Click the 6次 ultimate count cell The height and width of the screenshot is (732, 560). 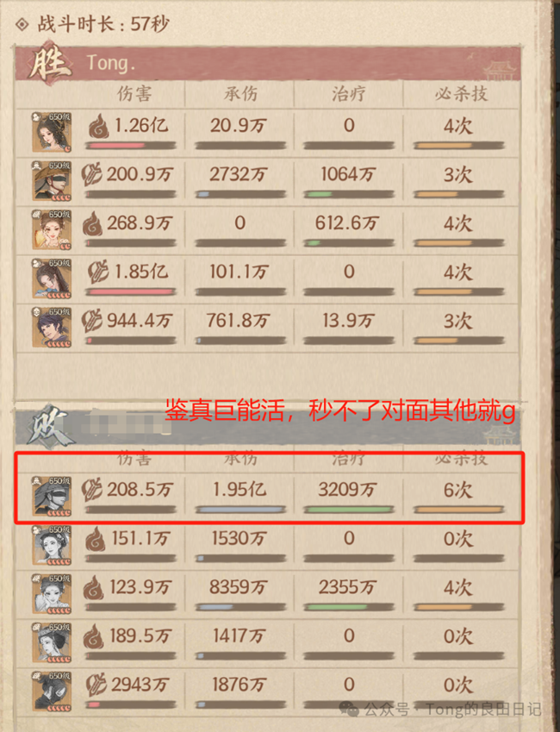pos(457,491)
